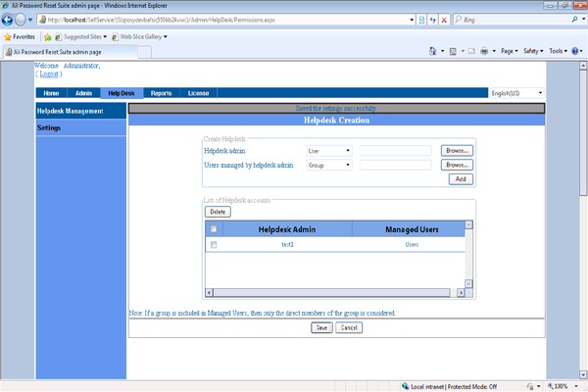Click the browser Forward arrow button
The height and width of the screenshot is (392, 588).
(21, 20)
